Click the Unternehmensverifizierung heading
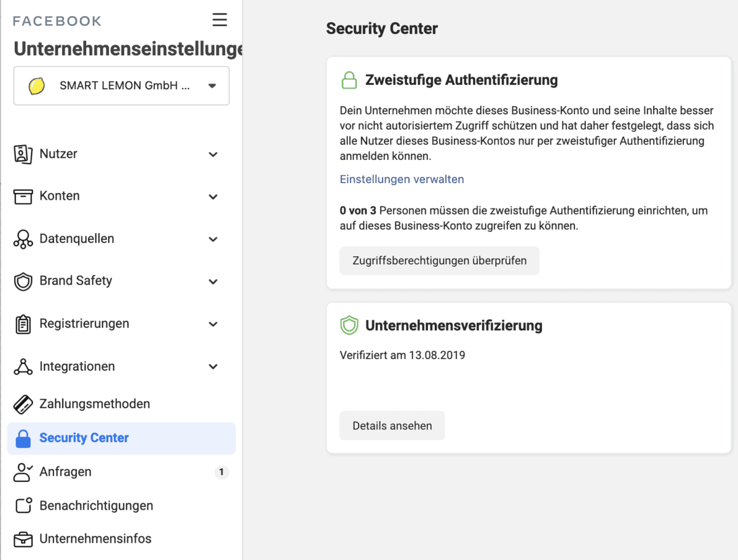 pos(454,325)
